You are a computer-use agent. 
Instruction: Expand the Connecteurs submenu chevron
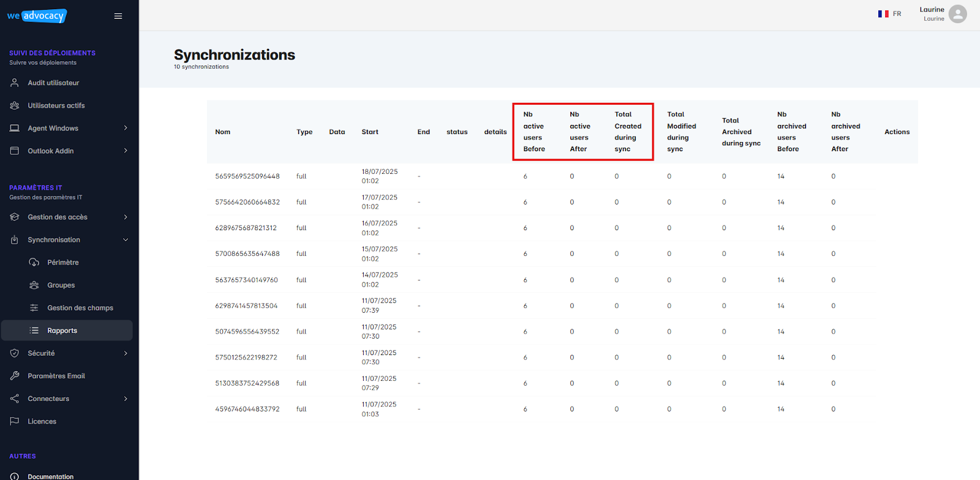click(126, 399)
